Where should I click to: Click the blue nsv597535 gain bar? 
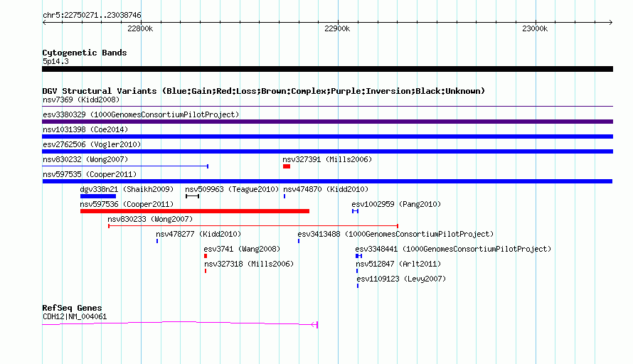tap(327, 181)
